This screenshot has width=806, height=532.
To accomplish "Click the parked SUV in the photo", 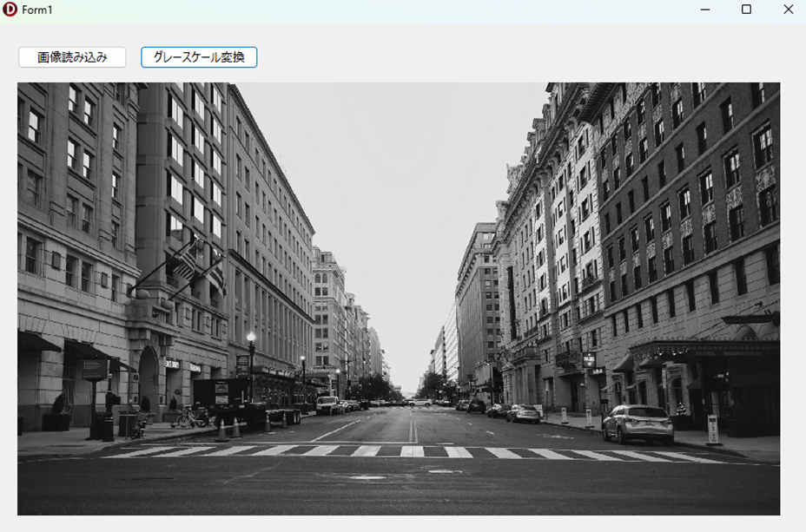I will click(x=638, y=423).
